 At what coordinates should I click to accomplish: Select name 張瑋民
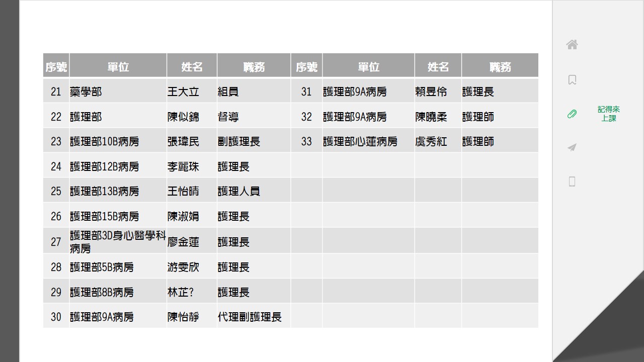coord(183,141)
